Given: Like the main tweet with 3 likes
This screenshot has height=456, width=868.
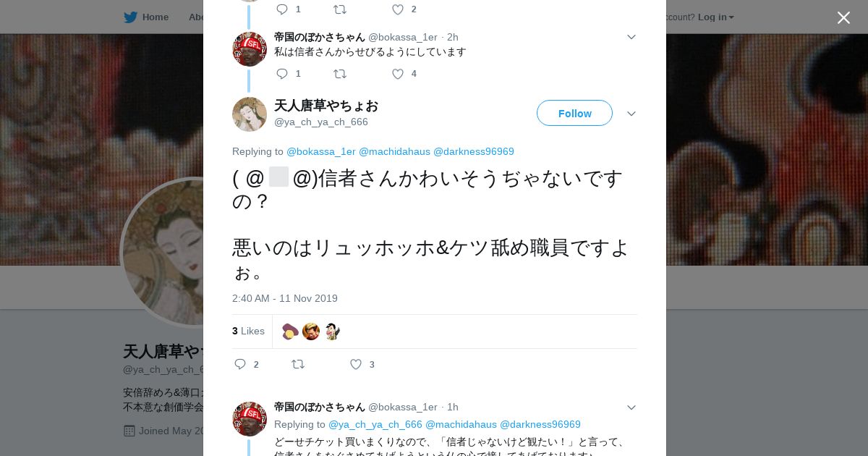Looking at the screenshot, I should click(356, 364).
